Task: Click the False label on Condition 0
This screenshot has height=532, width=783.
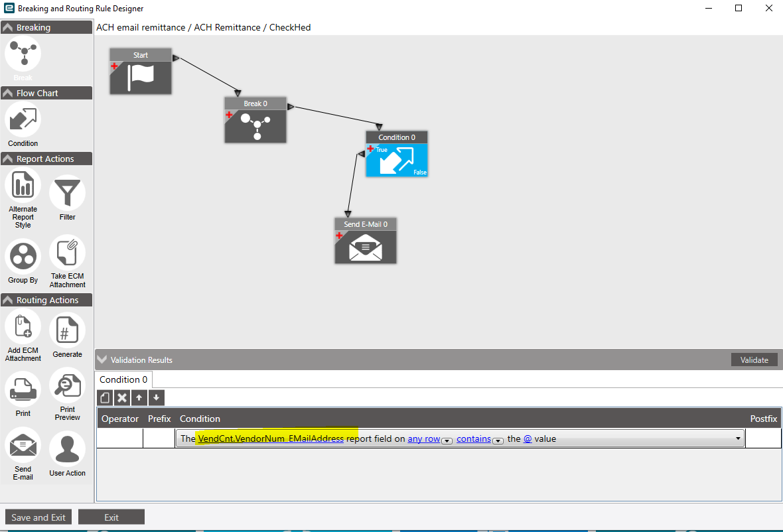Action: click(420, 172)
